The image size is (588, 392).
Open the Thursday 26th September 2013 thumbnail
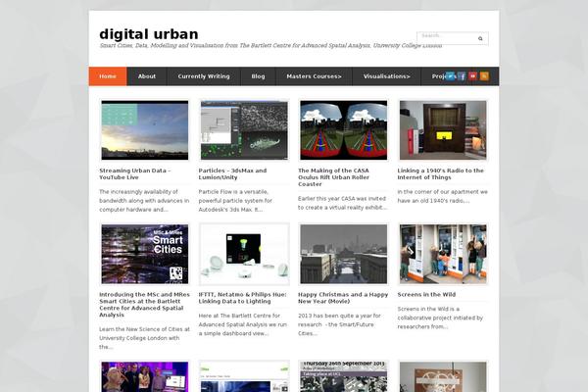click(344, 376)
